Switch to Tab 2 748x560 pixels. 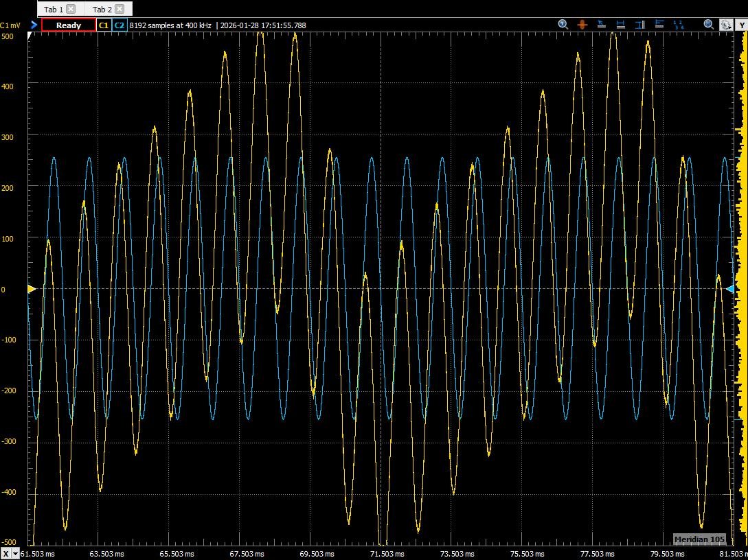point(103,9)
